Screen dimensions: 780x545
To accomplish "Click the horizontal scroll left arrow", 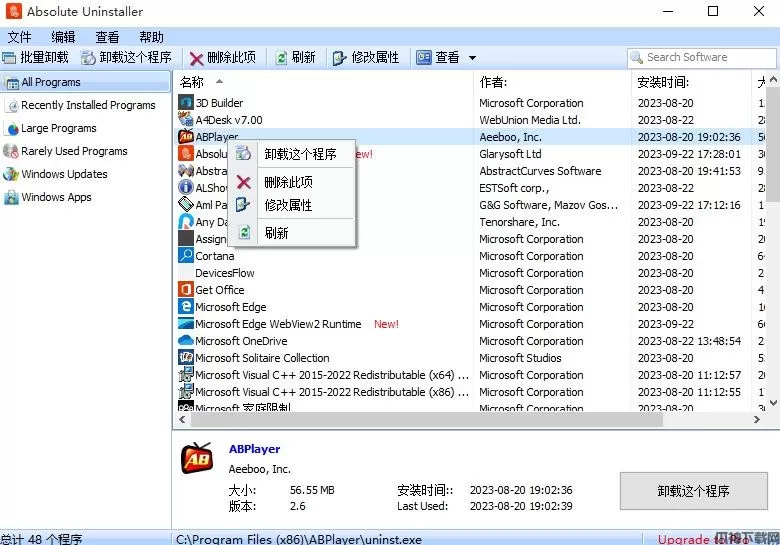I will click(x=182, y=420).
